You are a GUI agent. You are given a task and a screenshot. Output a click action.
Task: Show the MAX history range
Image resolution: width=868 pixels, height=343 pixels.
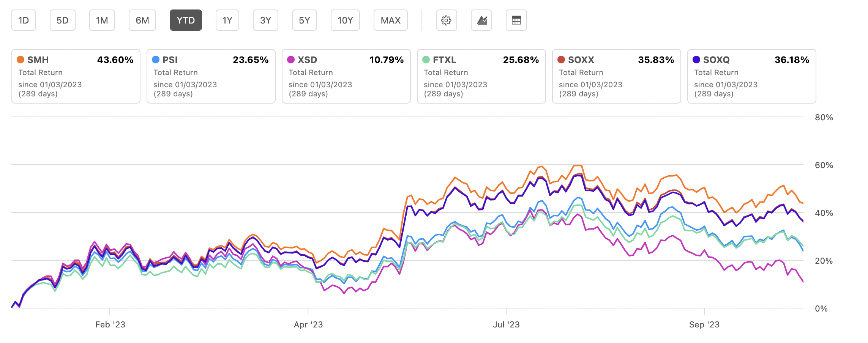click(391, 20)
